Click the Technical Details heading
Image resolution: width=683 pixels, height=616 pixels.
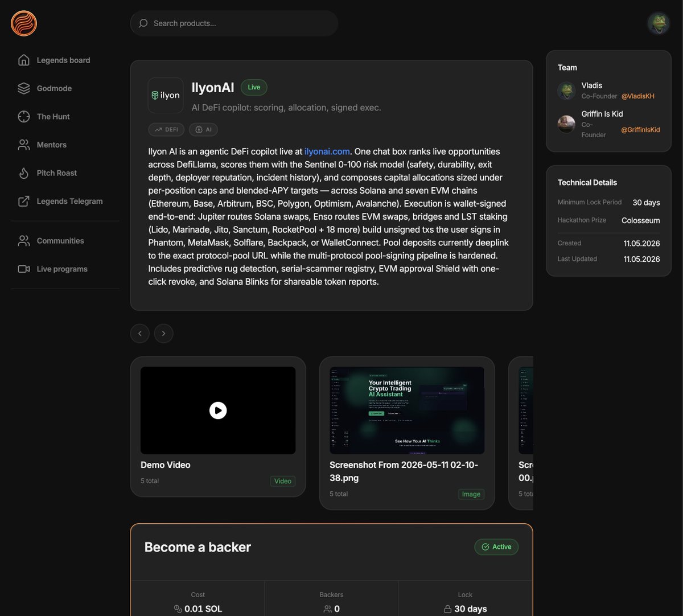tap(587, 183)
